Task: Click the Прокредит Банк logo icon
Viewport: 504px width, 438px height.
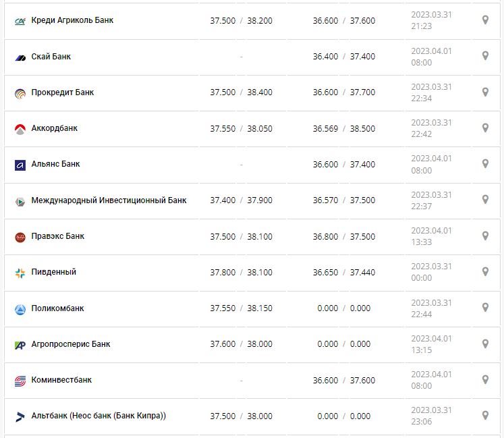Action: click(x=20, y=93)
